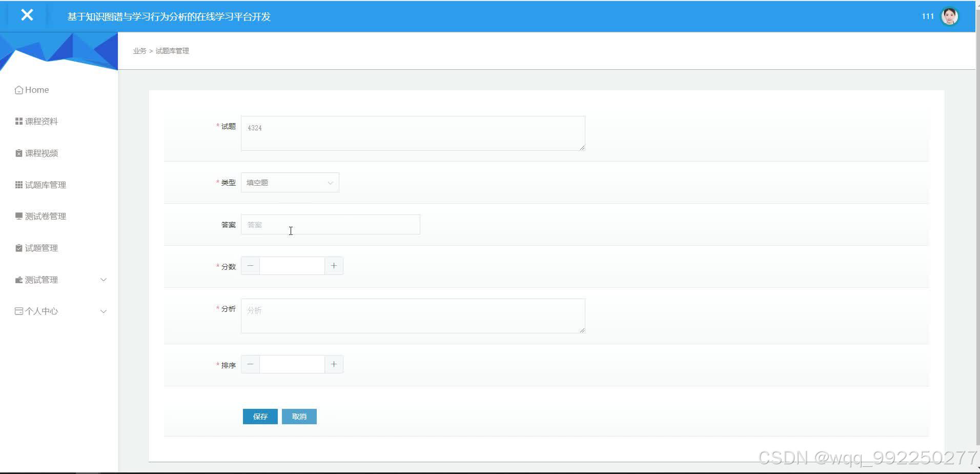Expand the 个人中心 submenu chevron
The image size is (980, 474).
click(104, 311)
